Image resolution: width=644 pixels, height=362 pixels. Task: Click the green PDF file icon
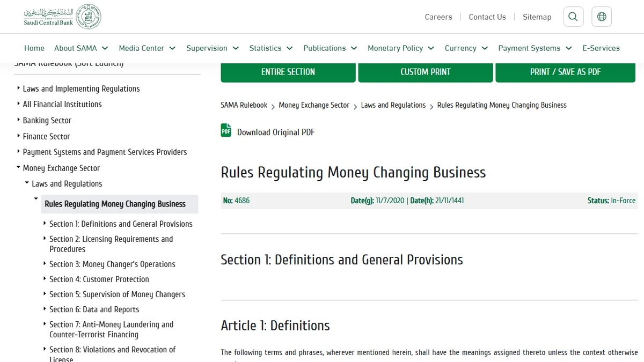226,131
